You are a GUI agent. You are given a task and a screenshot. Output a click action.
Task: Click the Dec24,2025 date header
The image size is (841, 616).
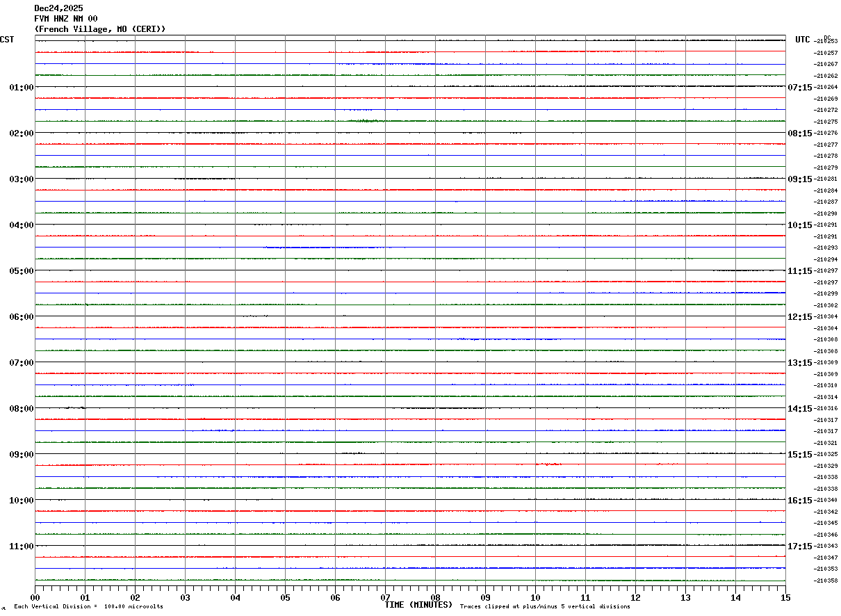[x=58, y=8]
